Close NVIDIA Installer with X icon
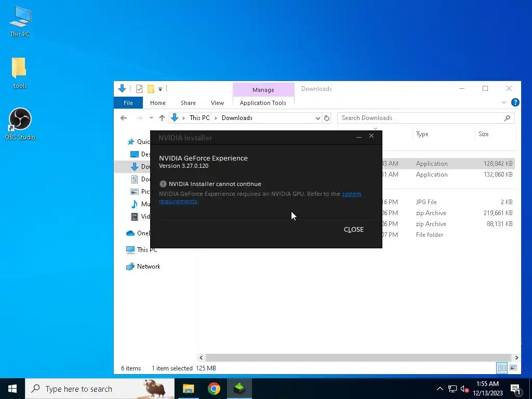Image resolution: width=532 pixels, height=399 pixels. click(x=371, y=136)
